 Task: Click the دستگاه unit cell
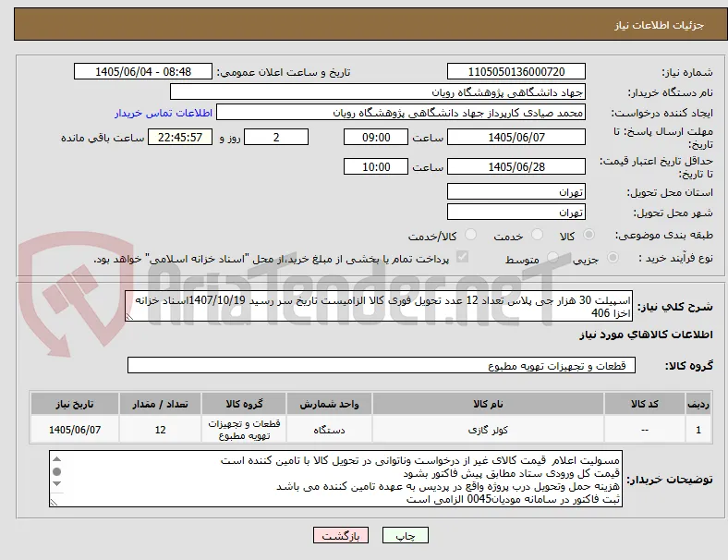(x=329, y=430)
